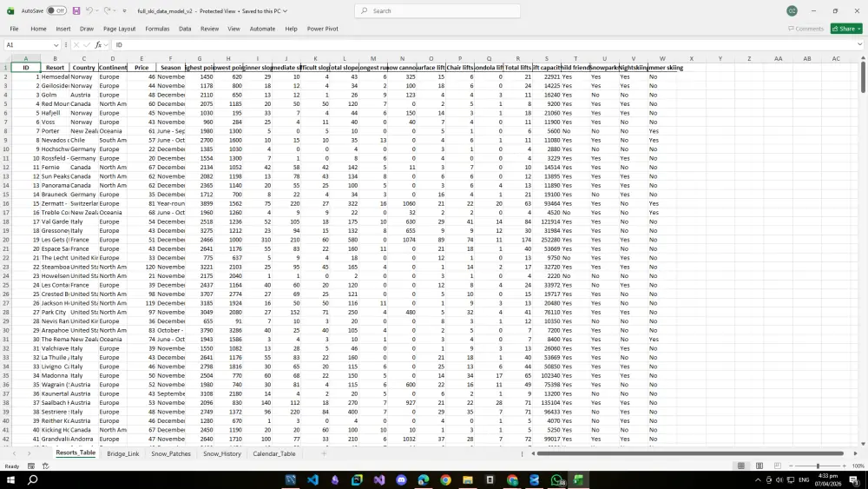This screenshot has width=868, height=489.
Task: Open the Review ribbon tab
Action: point(209,29)
